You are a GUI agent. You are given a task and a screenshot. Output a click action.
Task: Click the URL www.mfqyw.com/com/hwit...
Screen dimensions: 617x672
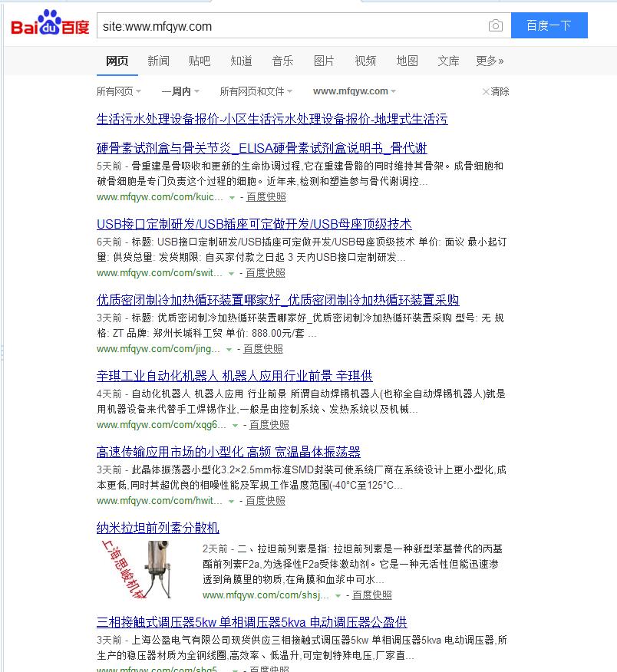[160, 500]
